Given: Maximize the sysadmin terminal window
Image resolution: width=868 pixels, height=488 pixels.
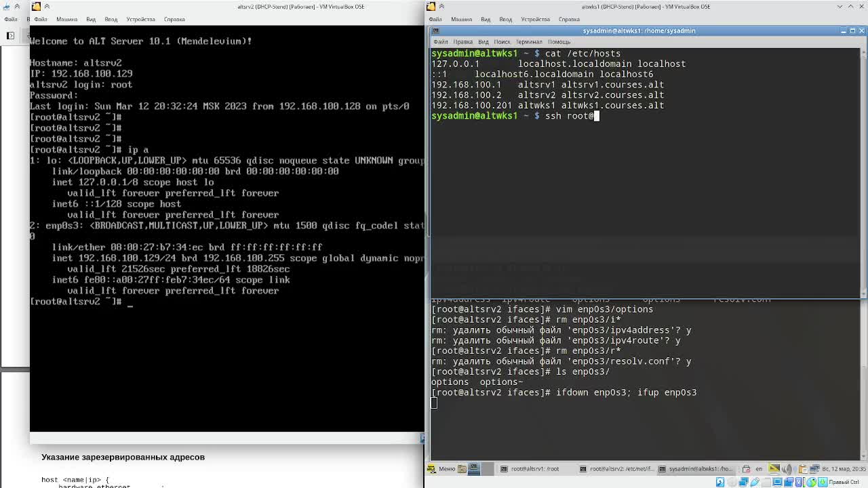Looking at the screenshot, I should pyautogui.click(x=852, y=30).
